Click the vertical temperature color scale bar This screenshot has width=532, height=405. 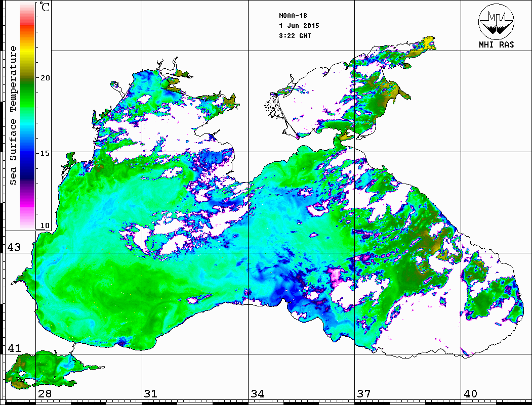click(27, 116)
